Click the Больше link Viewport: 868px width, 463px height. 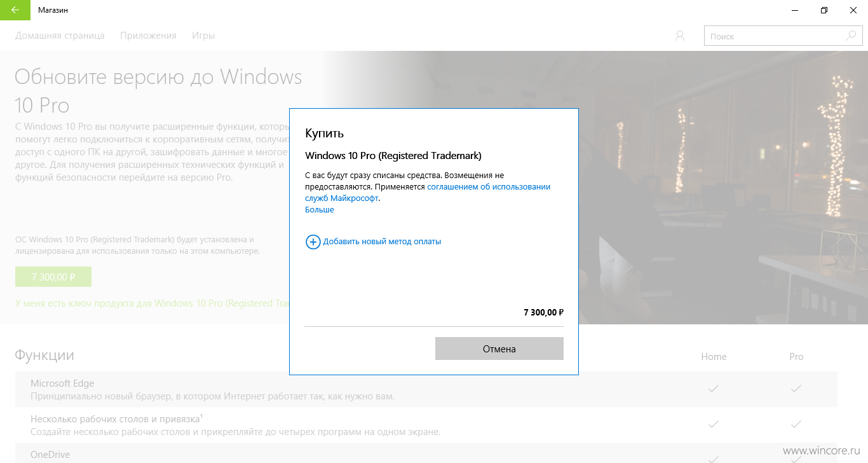click(320, 210)
